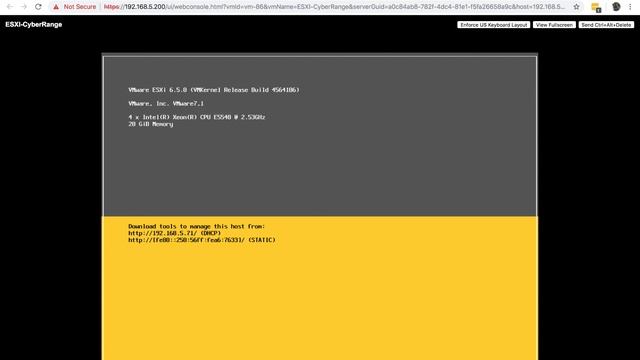
Task: Click the address bar URL
Action: pyautogui.click(x=335, y=7)
